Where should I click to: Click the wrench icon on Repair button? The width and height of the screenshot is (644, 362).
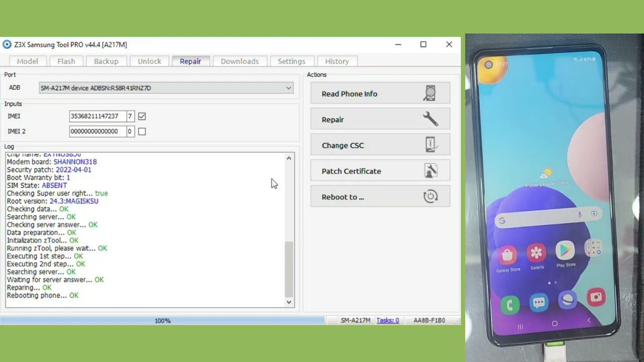point(430,119)
